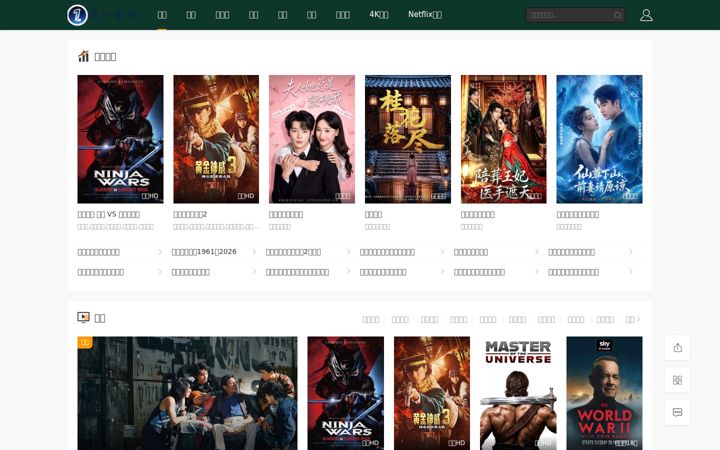Open the 4K navigation tab

coord(379,15)
